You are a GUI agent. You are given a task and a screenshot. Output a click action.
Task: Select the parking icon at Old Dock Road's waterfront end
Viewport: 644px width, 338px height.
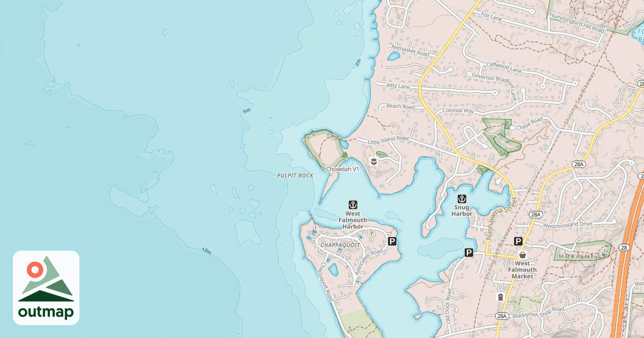(x=469, y=253)
